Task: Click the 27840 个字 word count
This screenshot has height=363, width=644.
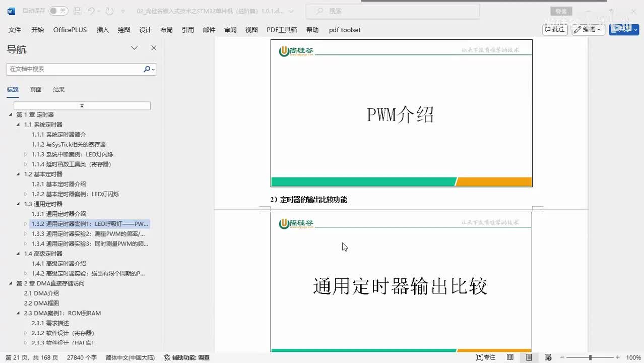Action: pyautogui.click(x=82, y=357)
